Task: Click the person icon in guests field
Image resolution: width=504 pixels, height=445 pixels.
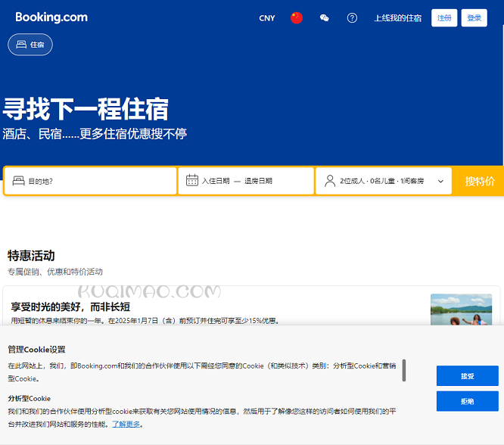Action: (x=330, y=181)
